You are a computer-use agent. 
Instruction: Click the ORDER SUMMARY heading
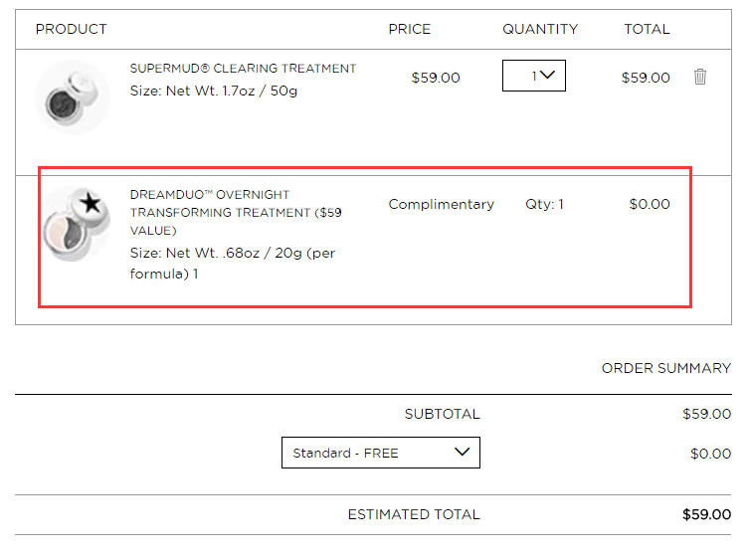(666, 368)
